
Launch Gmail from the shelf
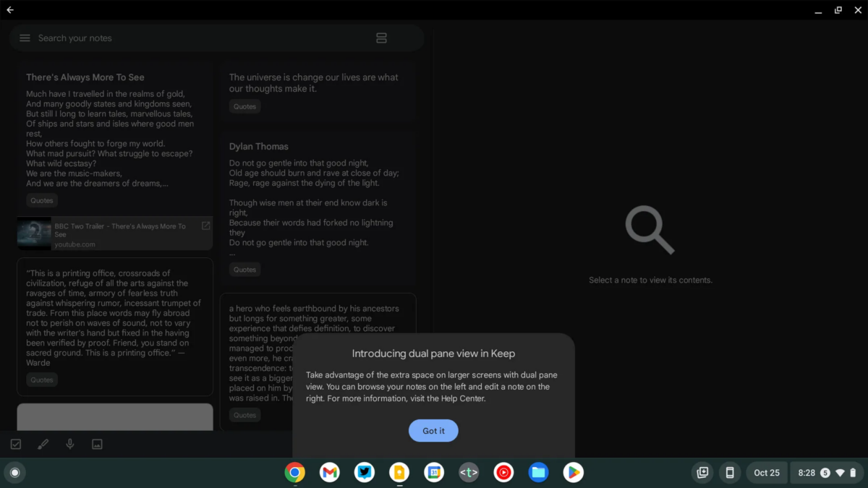click(x=330, y=472)
